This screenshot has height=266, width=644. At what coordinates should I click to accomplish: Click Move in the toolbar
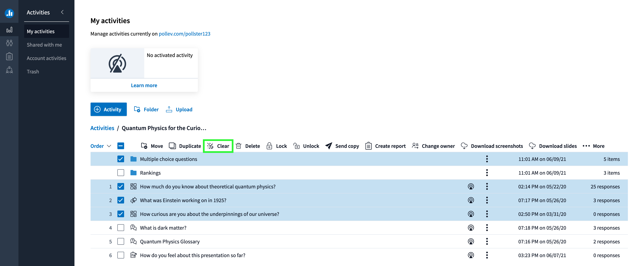point(152,146)
